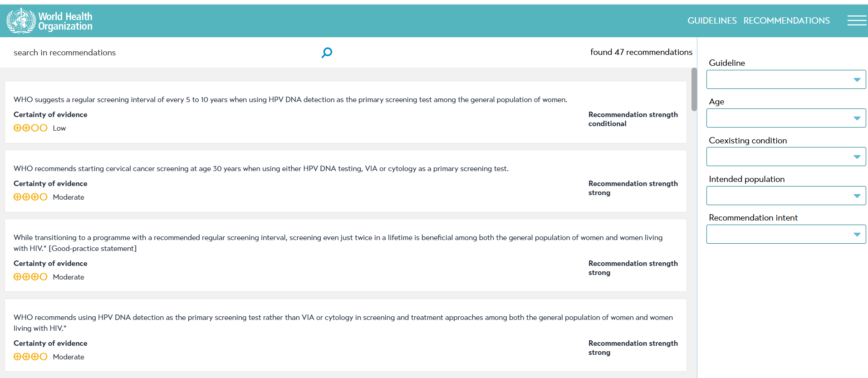The width and height of the screenshot is (868, 378).
Task: Open the RECOMMENDATIONS menu item
Action: [786, 20]
